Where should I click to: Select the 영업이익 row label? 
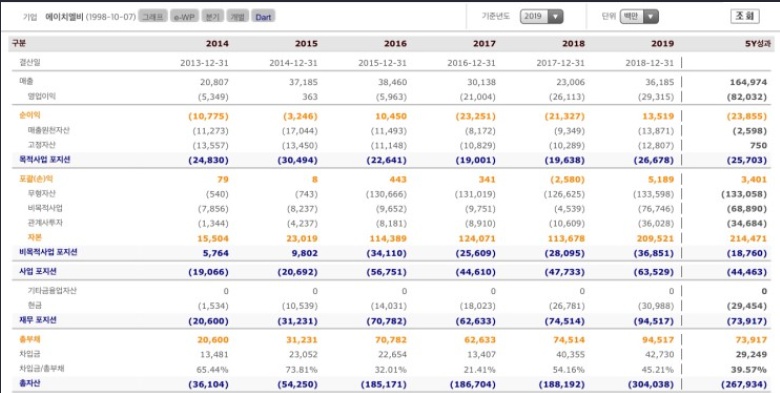[41, 96]
